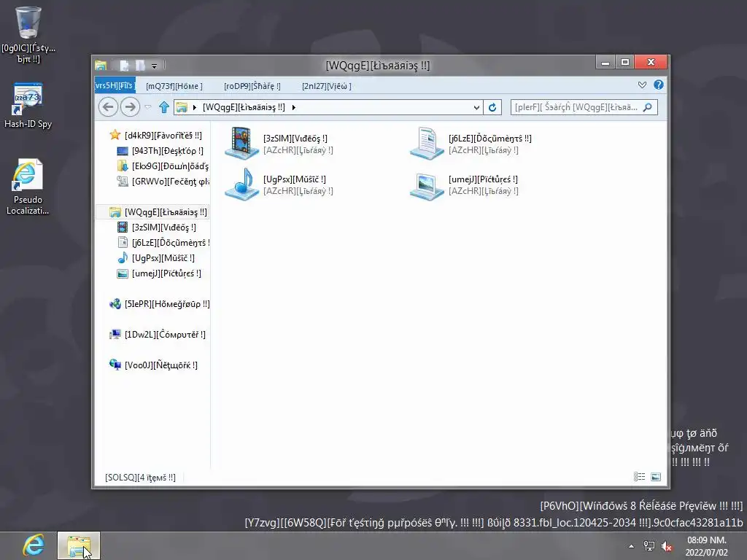747x560 pixels.
Task: Open the Pseudo Localization desktop shortcut
Action: click(28, 187)
